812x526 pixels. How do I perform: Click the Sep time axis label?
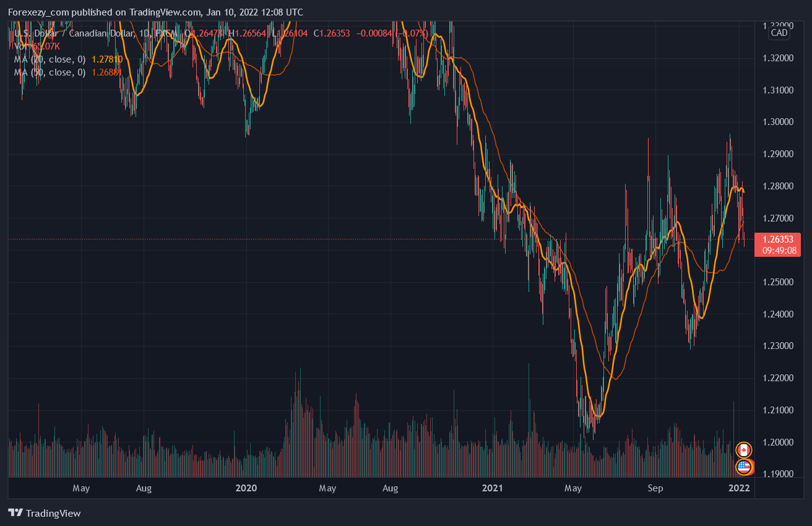pyautogui.click(x=655, y=488)
